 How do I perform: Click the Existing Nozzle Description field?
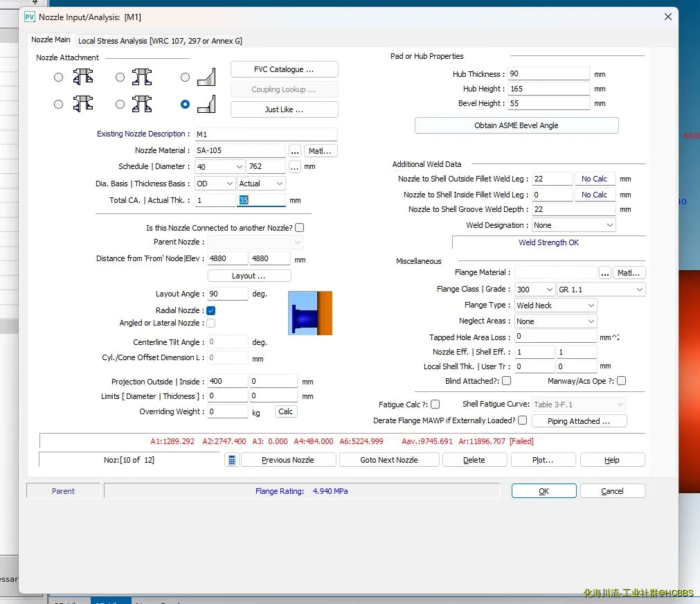tap(266, 134)
